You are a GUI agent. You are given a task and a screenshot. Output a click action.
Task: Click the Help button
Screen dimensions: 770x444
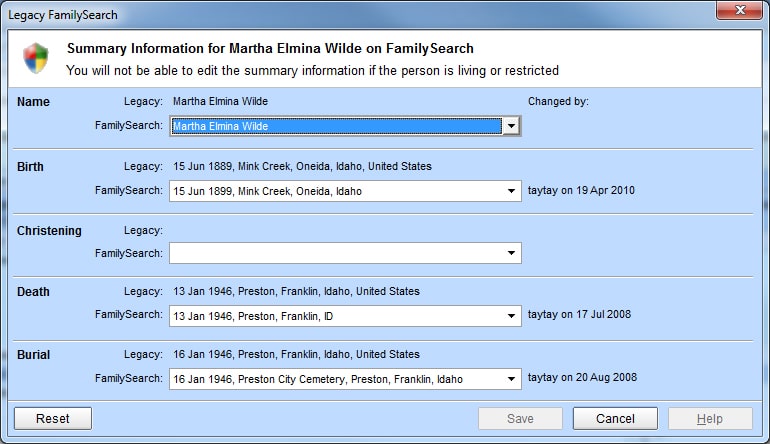pyautogui.click(x=710, y=418)
